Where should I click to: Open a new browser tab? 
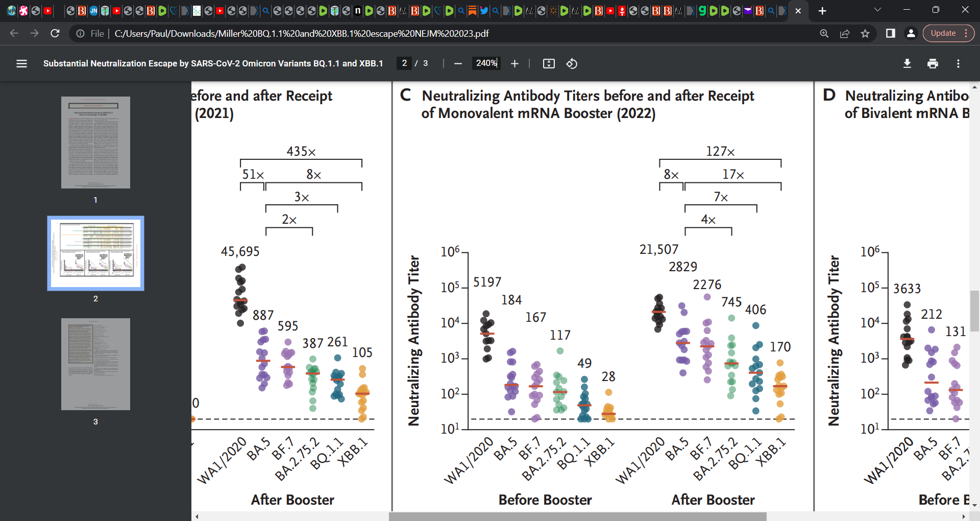click(x=822, y=11)
